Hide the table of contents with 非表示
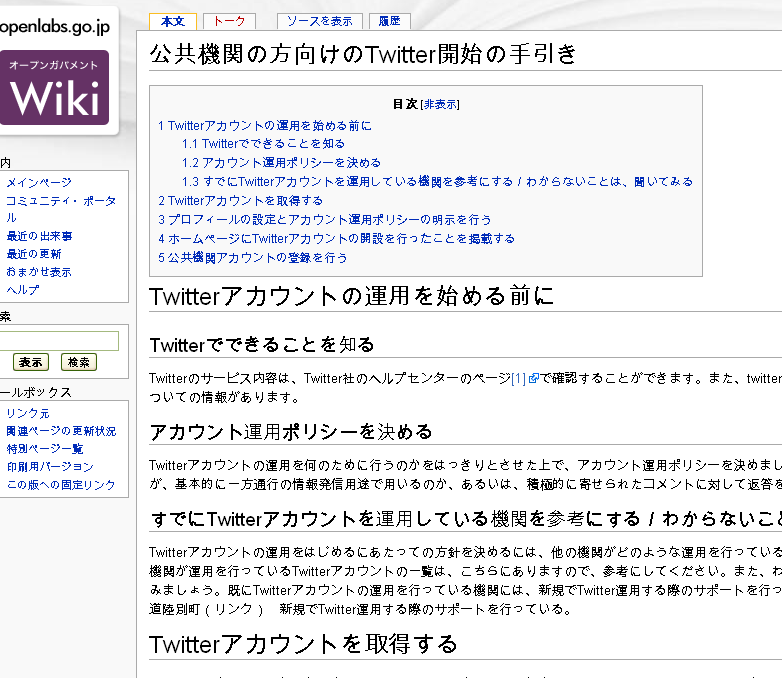782x678 pixels. point(439,104)
